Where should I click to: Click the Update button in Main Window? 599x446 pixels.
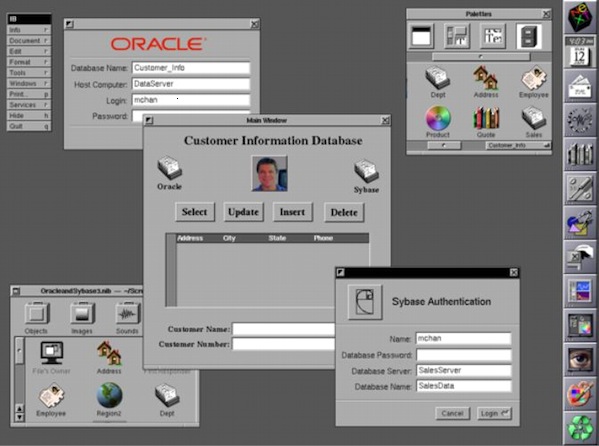pos(243,212)
